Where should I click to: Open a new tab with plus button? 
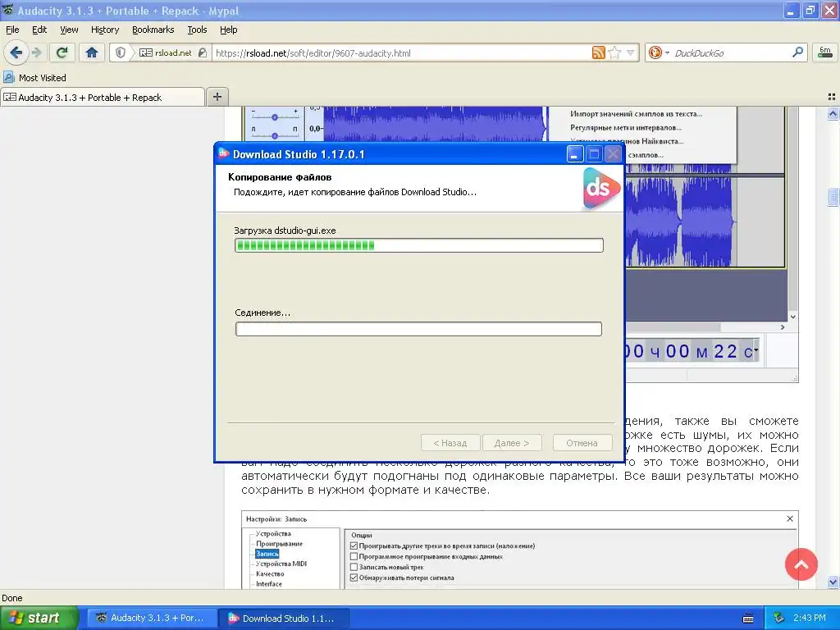pyautogui.click(x=217, y=97)
